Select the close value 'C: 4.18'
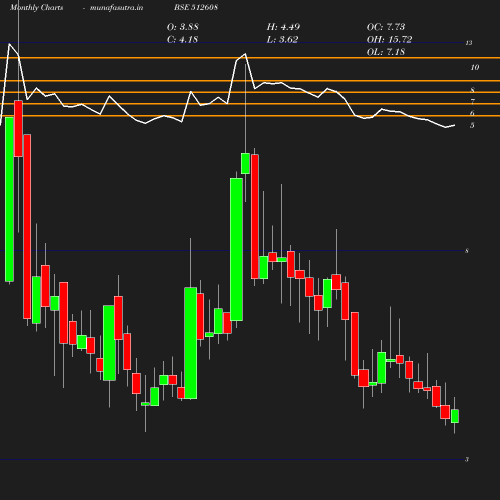The width and height of the screenshot is (500, 500). (x=182, y=39)
